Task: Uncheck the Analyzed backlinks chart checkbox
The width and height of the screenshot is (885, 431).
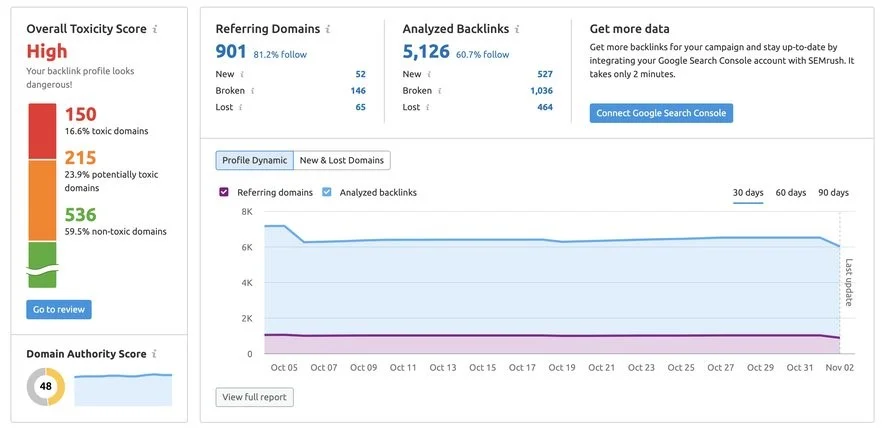Action: pos(326,192)
